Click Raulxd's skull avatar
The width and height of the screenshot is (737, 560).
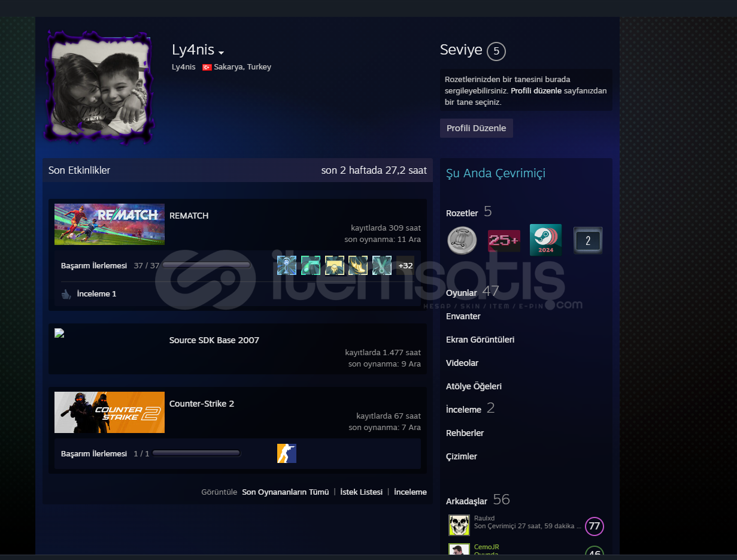pos(459,525)
